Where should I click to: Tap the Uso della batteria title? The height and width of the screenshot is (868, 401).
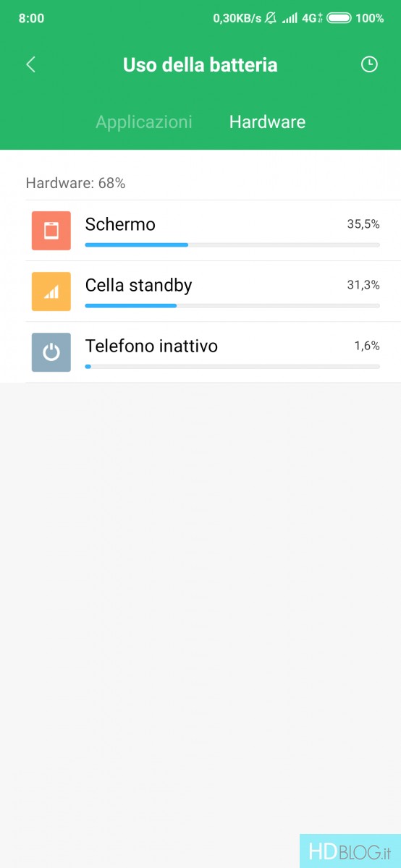[x=200, y=64]
